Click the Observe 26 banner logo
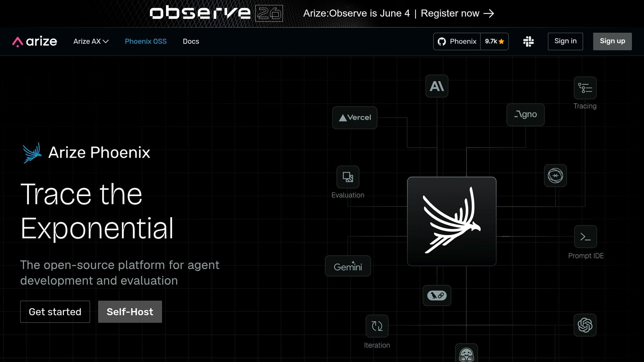This screenshot has width=644, height=362. (216, 13)
